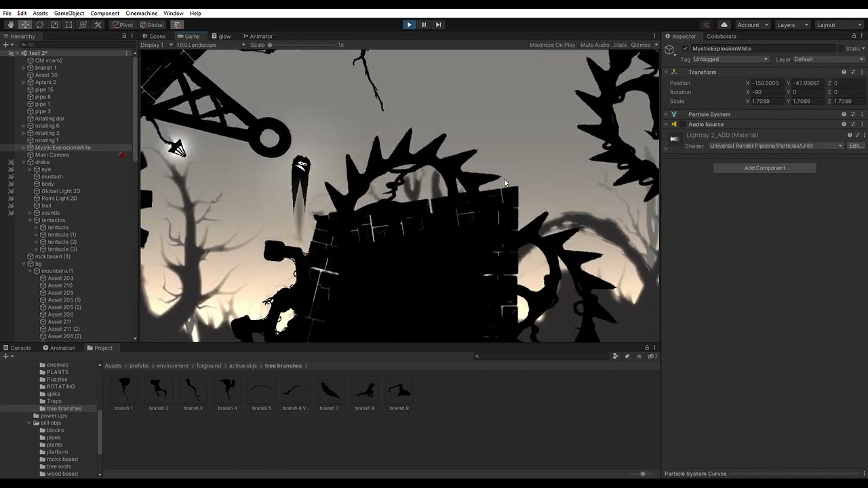Image resolution: width=868 pixels, height=488 pixels.
Task: Open Transform help icon
Action: (844, 72)
